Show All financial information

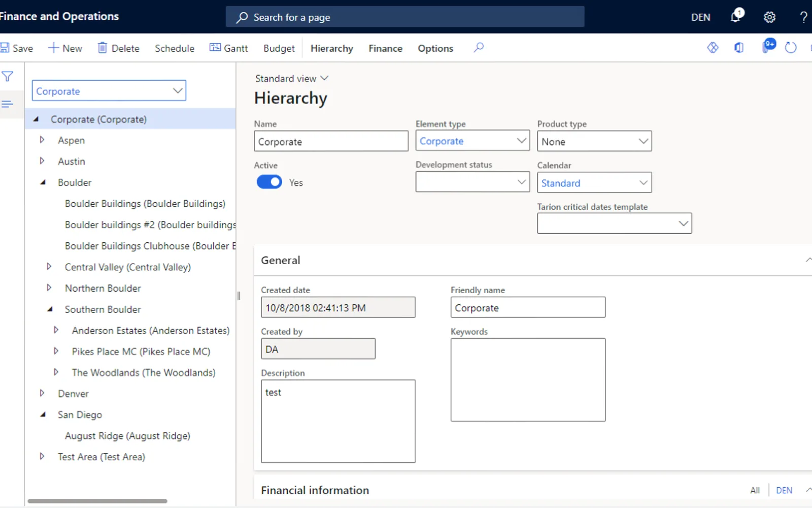(x=755, y=490)
